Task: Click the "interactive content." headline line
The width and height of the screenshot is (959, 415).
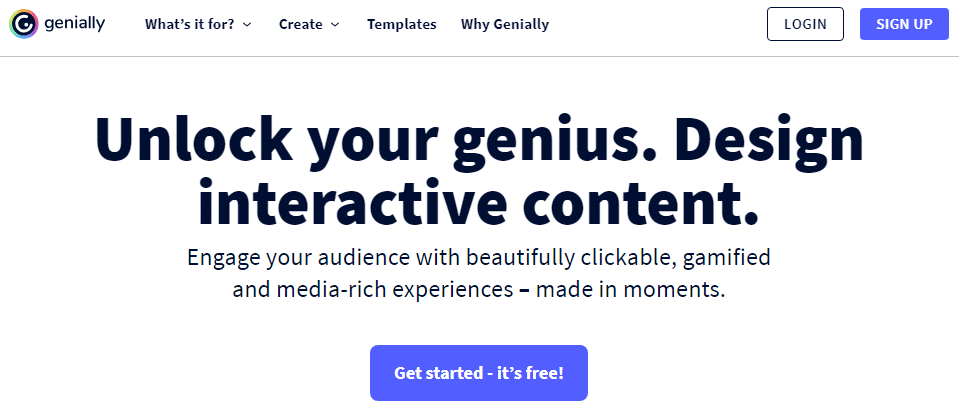Action: 479,201
